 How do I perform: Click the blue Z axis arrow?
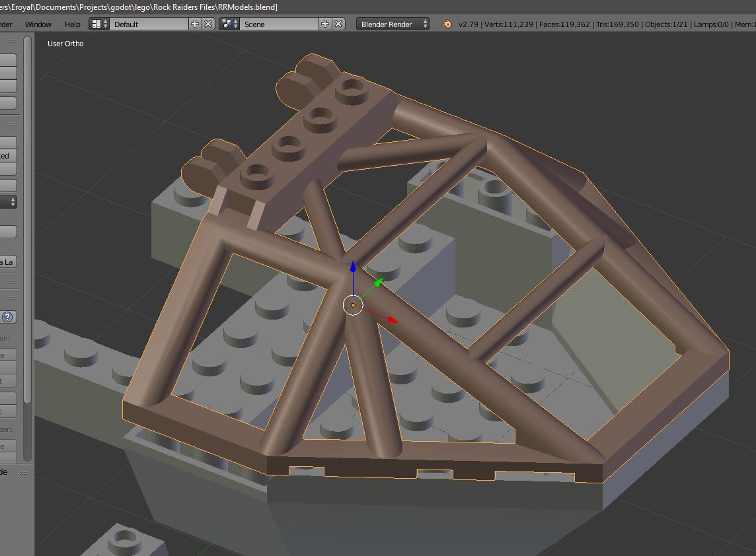pos(353,266)
